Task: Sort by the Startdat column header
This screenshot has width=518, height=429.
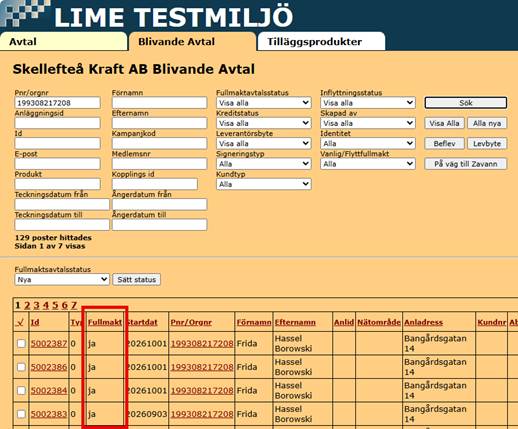Action: click(142, 322)
